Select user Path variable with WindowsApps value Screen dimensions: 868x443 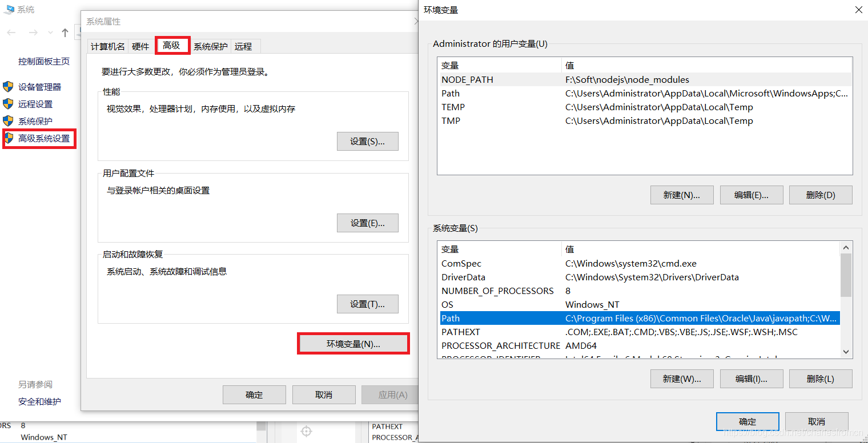tap(645, 94)
